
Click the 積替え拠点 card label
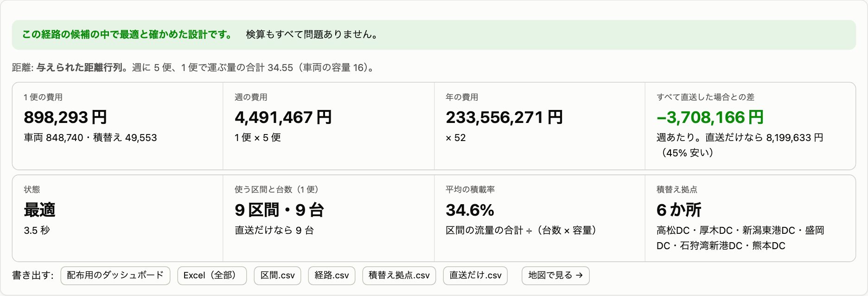click(677, 189)
